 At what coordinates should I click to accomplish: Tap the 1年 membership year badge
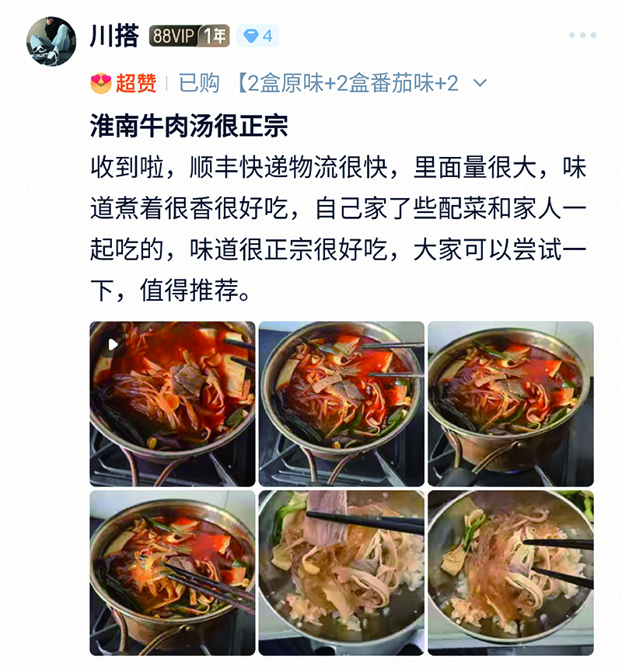coord(214,36)
